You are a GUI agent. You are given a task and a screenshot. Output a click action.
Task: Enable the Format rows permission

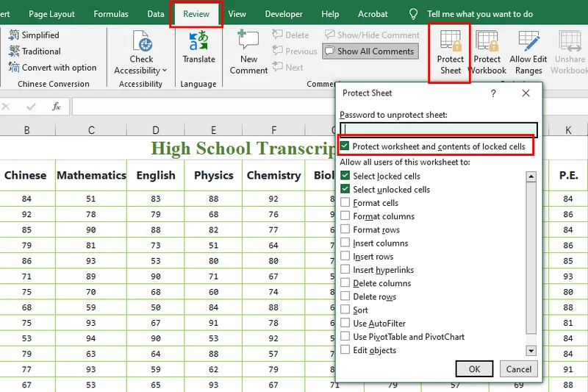(345, 229)
